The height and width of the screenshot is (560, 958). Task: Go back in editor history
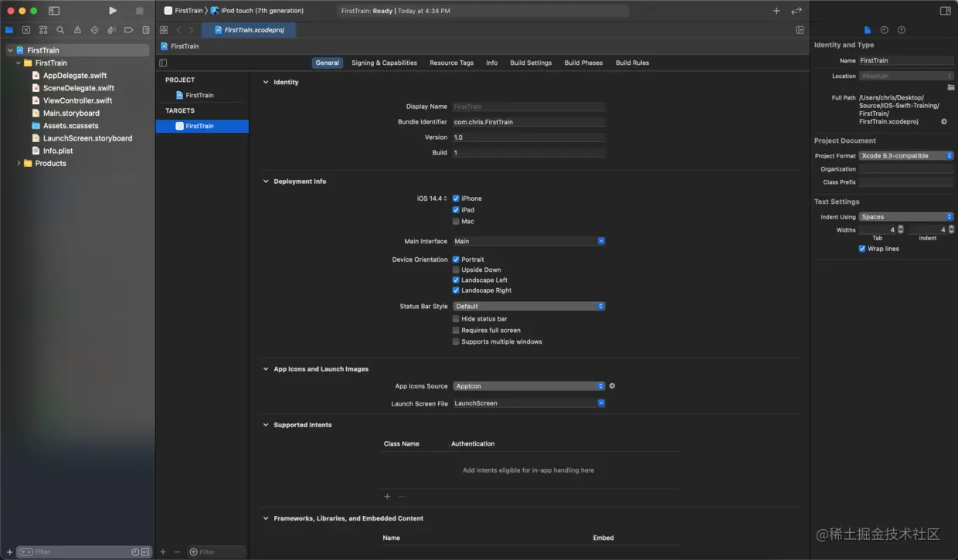click(178, 30)
